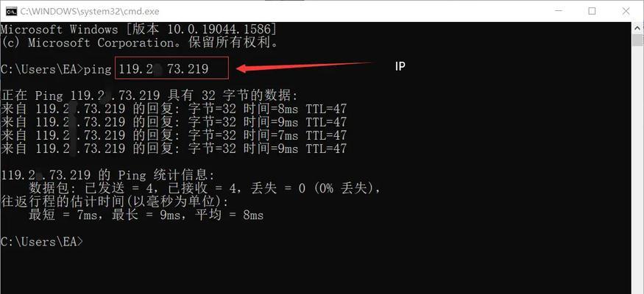
Task: Click the first reply line with 时间=8ms
Action: click(x=174, y=109)
